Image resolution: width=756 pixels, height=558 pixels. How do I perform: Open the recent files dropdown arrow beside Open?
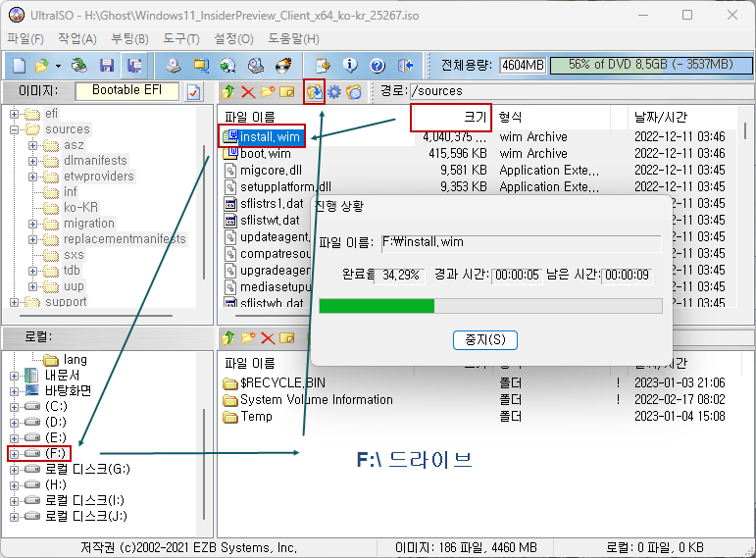(x=58, y=65)
